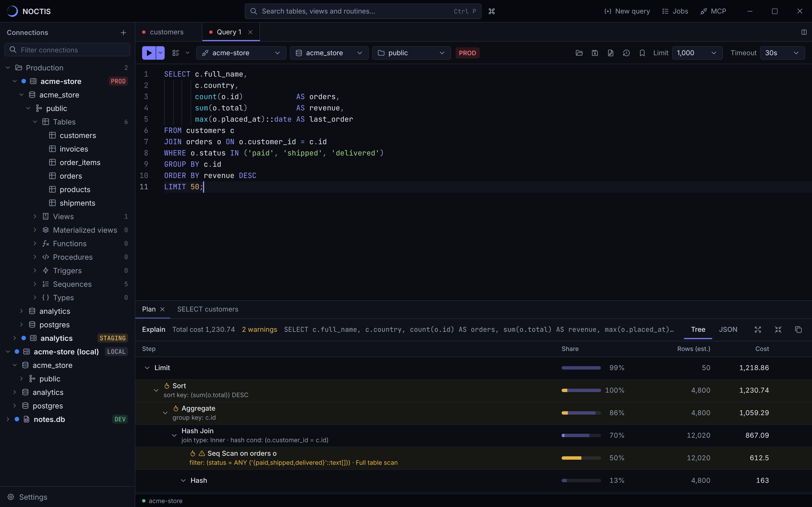The height and width of the screenshot is (507, 812).
Task: Open the Limit 1,000 dropdown
Action: point(697,53)
